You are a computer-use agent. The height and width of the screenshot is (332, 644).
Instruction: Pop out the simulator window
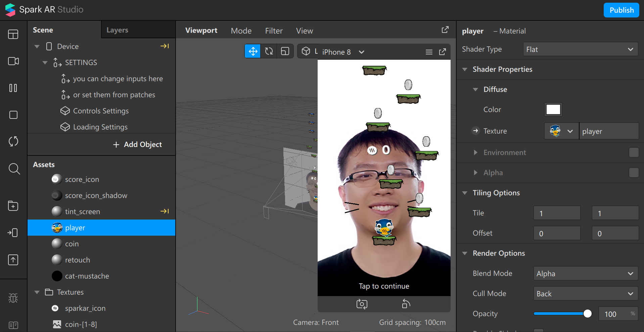click(443, 52)
